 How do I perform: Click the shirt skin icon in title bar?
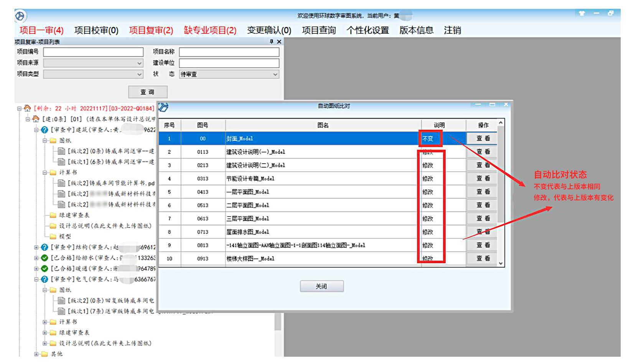(582, 13)
